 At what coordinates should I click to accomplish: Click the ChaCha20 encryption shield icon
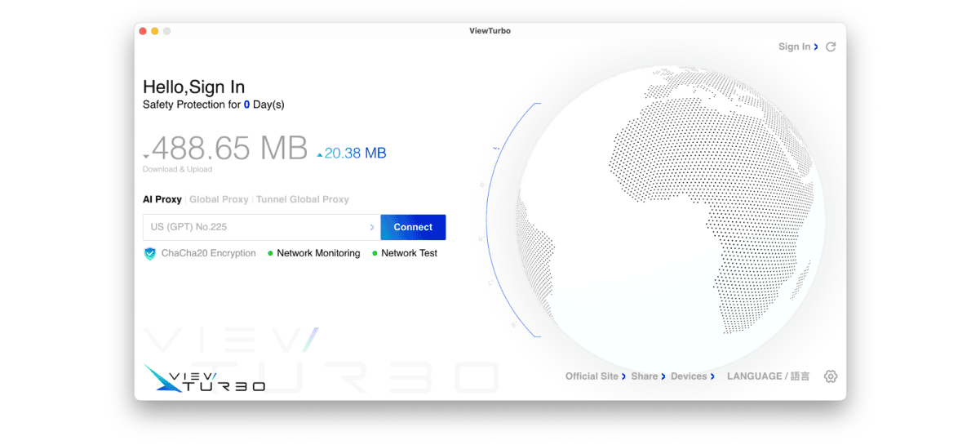[x=149, y=254]
